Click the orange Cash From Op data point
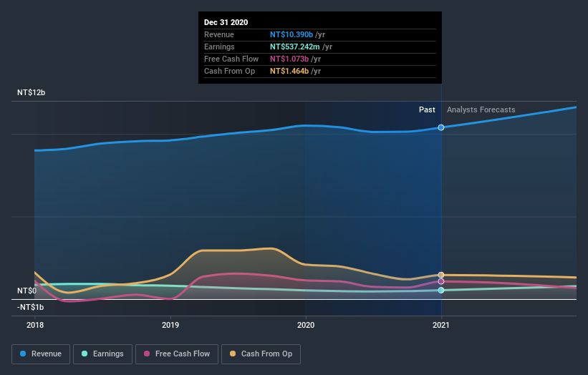 441,275
